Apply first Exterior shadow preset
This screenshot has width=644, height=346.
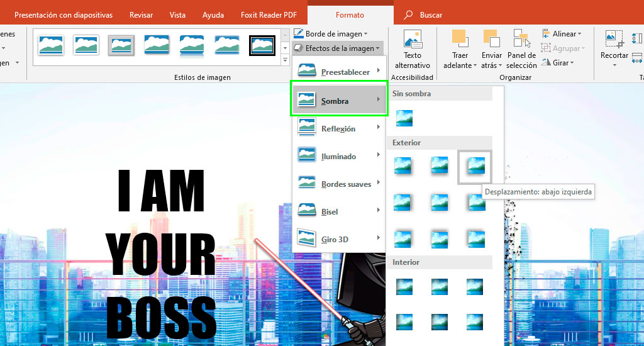click(402, 166)
